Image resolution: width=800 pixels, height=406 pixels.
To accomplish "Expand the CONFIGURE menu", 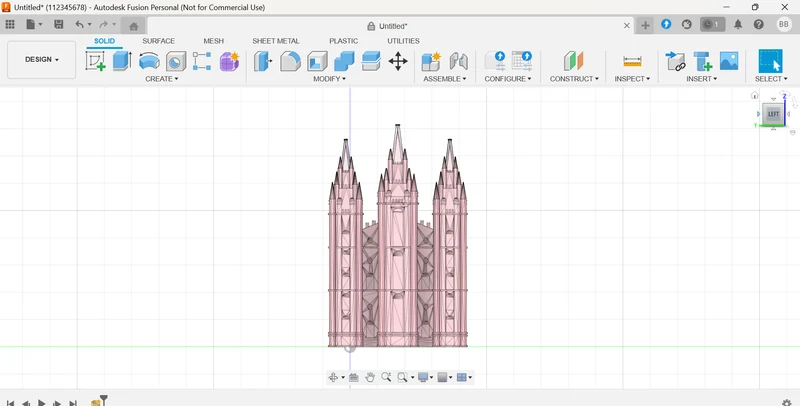I will pos(508,79).
